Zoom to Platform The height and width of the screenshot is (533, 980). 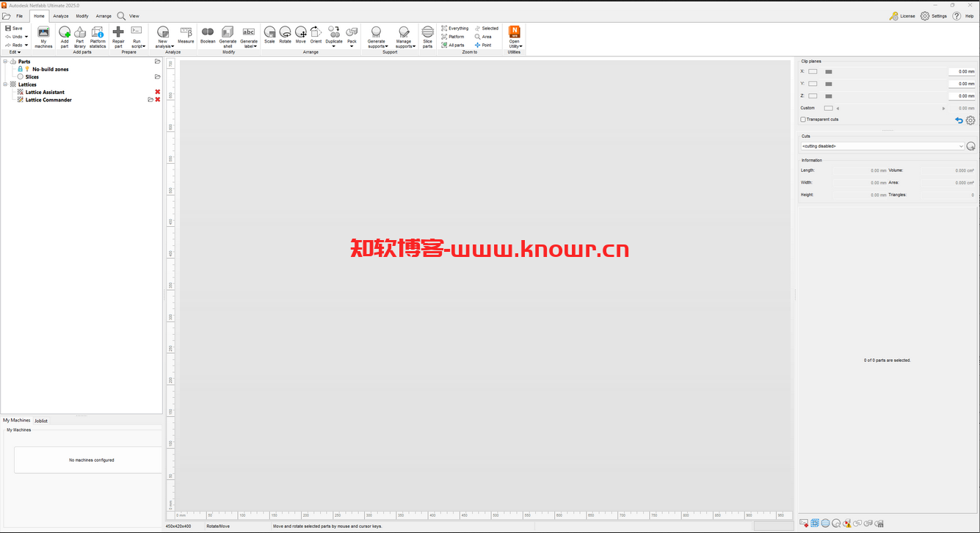tap(452, 37)
